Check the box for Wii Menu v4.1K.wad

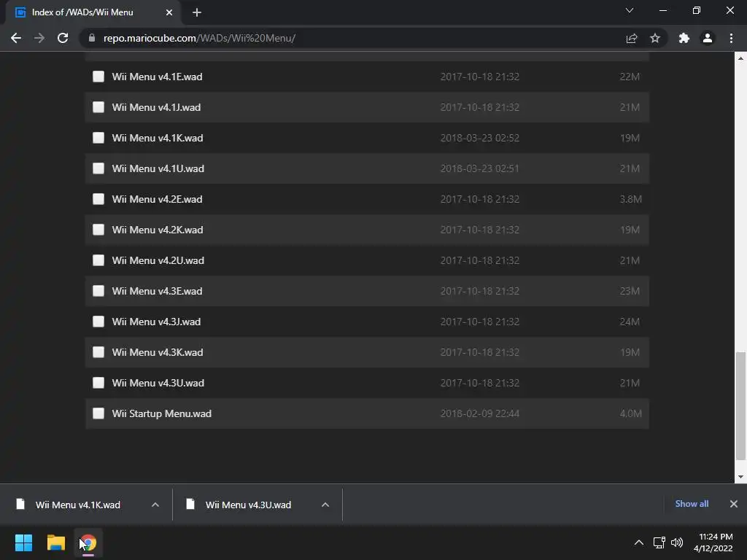[x=98, y=138]
